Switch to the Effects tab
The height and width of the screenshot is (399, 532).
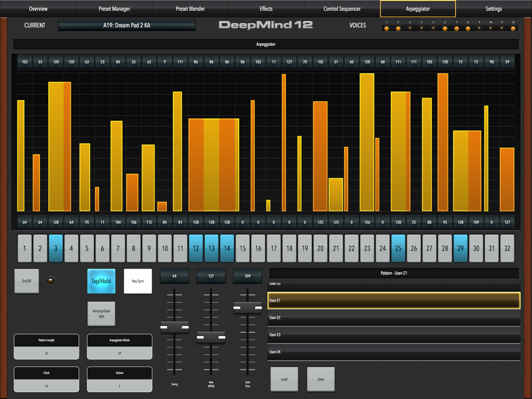(x=266, y=8)
